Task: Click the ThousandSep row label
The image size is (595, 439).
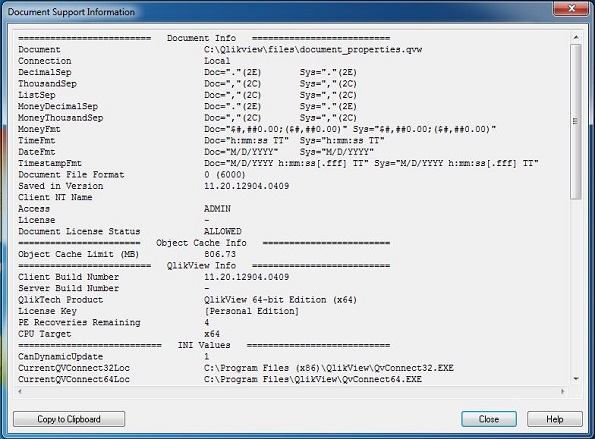Action: coord(47,84)
